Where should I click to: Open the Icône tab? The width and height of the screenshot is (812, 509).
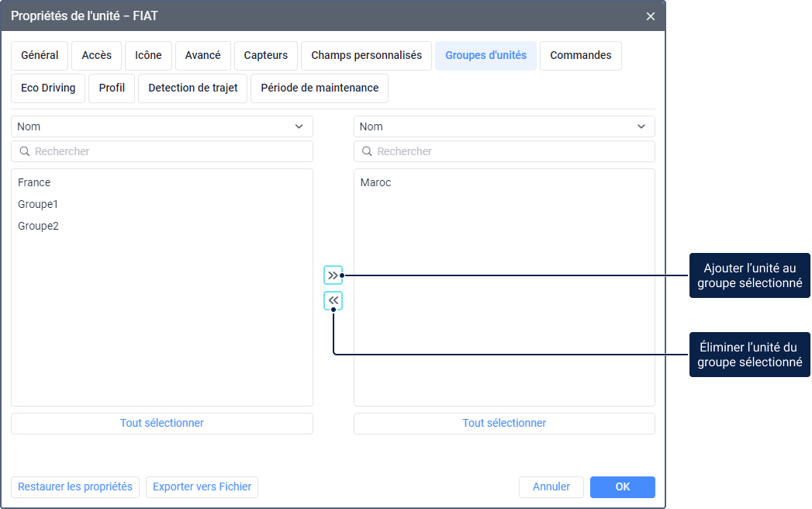click(148, 56)
